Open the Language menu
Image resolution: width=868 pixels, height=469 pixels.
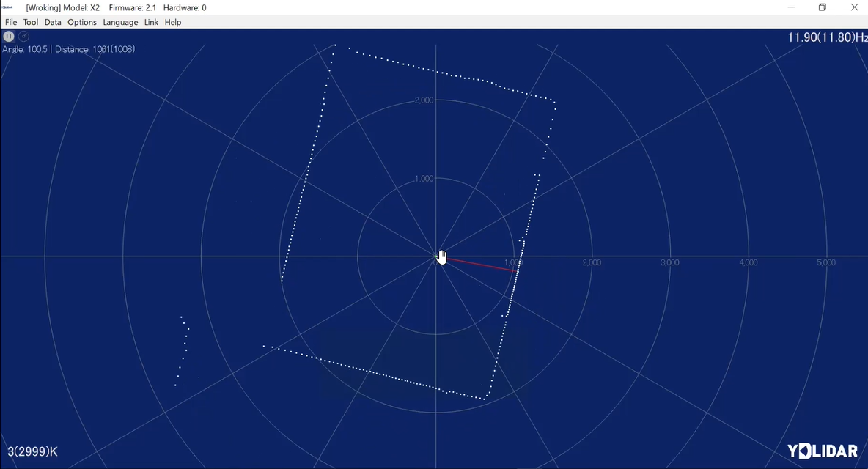[x=120, y=22]
